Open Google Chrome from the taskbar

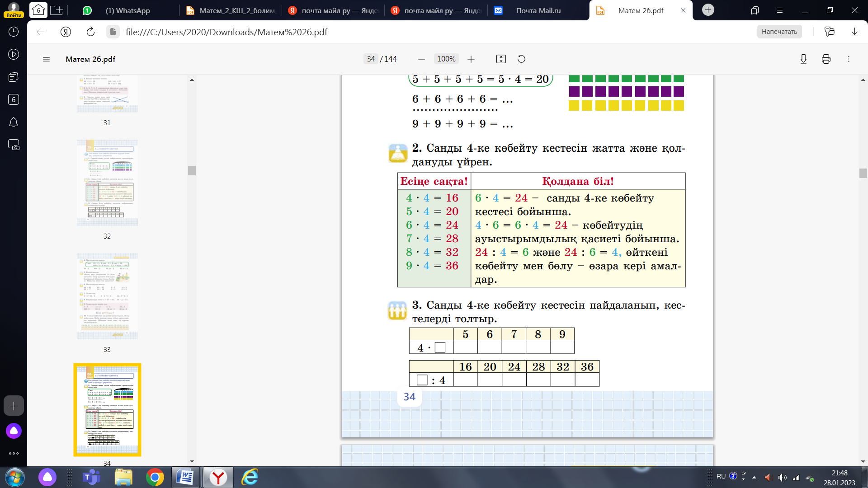pyautogui.click(x=155, y=477)
